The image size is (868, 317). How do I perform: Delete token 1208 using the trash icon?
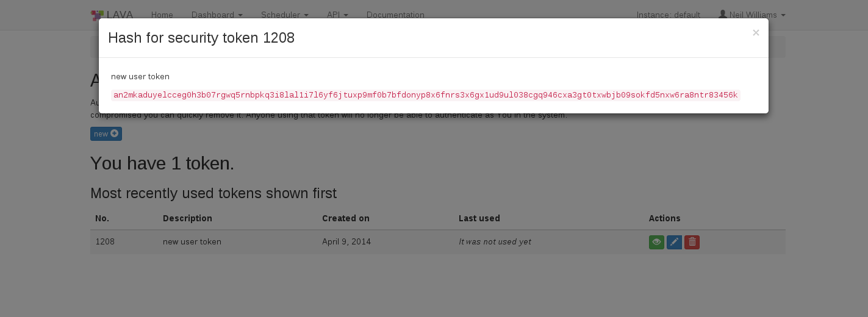click(x=692, y=242)
